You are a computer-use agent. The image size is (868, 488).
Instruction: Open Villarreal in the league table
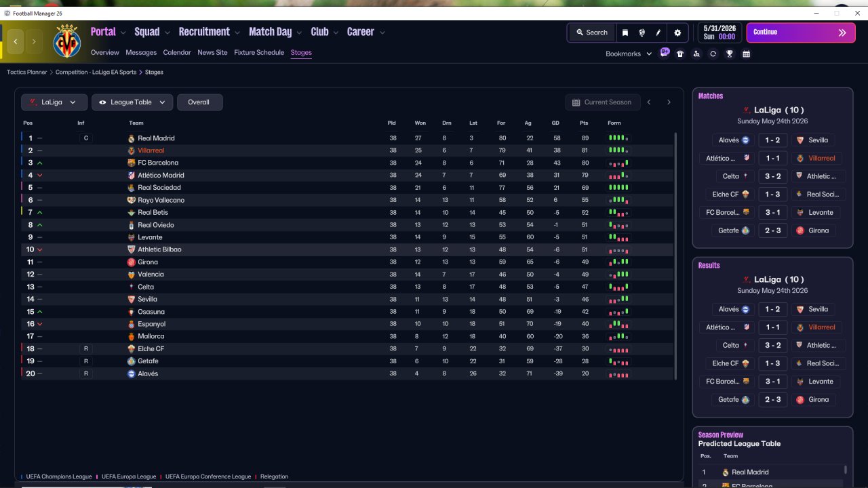point(151,150)
